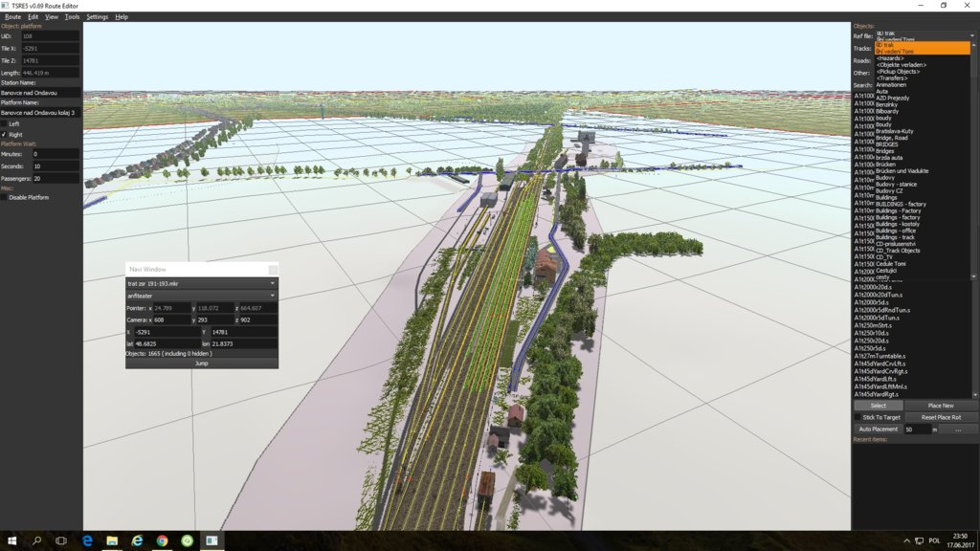
Task: Choose 'Bridges' from the open ref list
Action: tap(884, 150)
